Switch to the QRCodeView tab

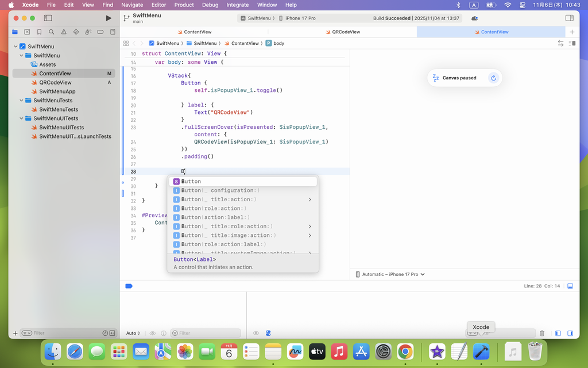coord(346,32)
